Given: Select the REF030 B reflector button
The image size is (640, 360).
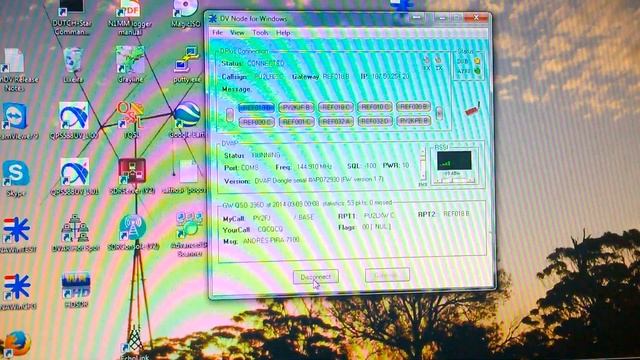Looking at the screenshot, I should (x=413, y=106).
